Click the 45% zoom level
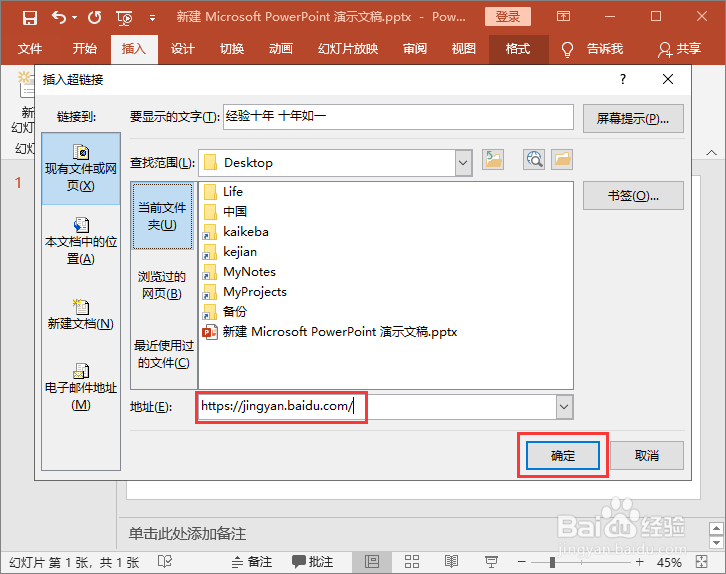Screen dimensions: 726x574 (x=669, y=562)
